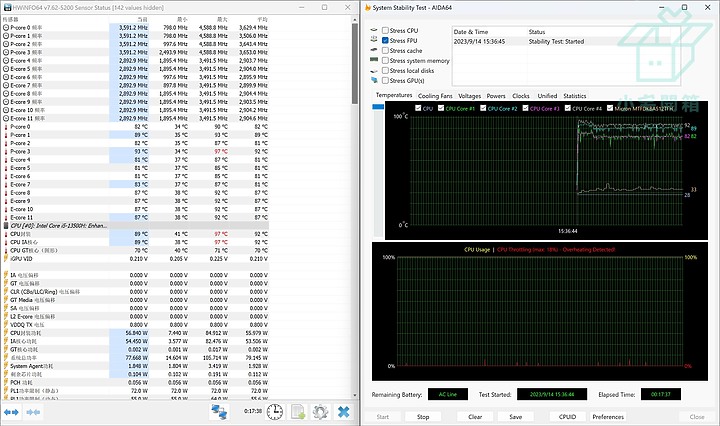Enable the Stress cache checkbox

[385, 50]
